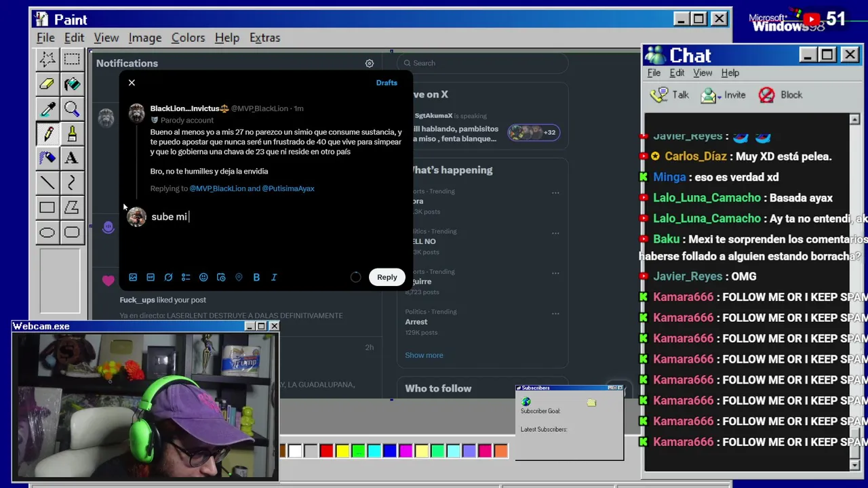The height and width of the screenshot is (488, 868).
Task: Click "Fuck_ups liked your post" notification
Action: click(x=163, y=300)
